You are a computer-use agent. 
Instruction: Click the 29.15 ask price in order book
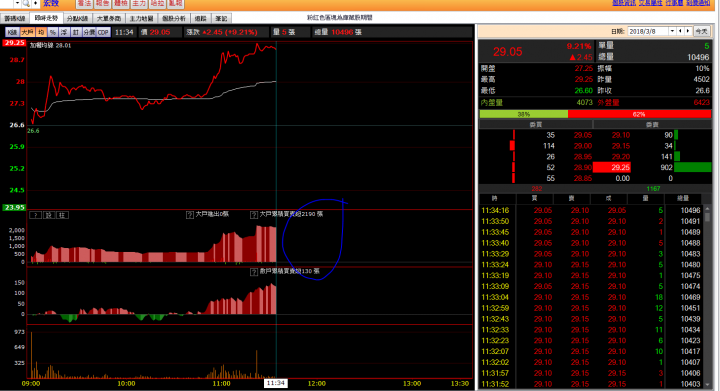[x=620, y=146]
